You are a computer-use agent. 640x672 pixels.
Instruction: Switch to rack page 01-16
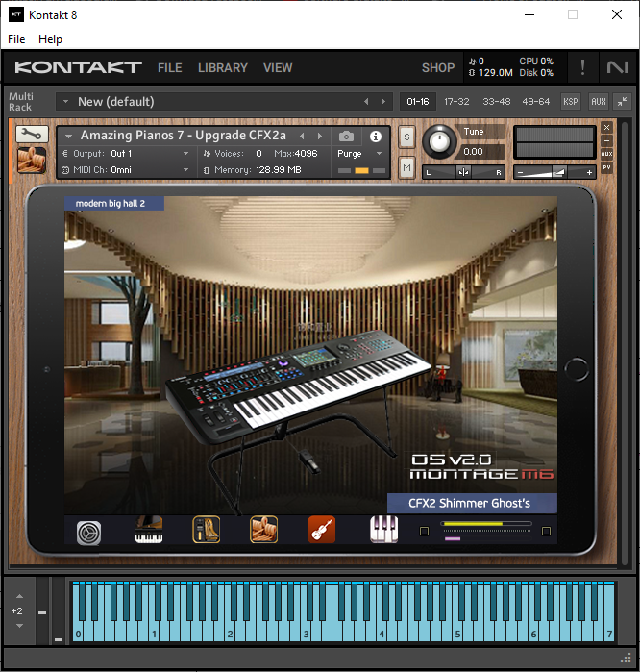[418, 102]
